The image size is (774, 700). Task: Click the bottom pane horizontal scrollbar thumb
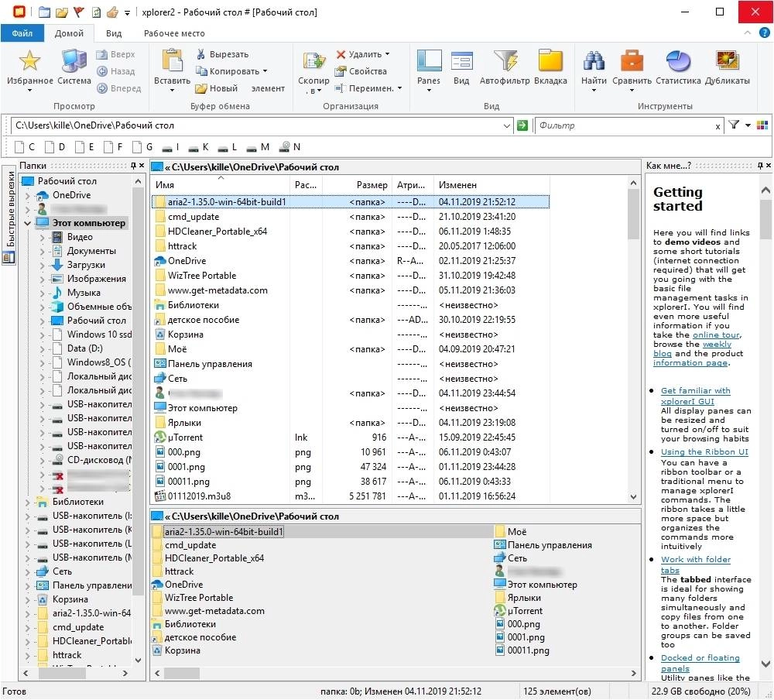pyautogui.click(x=182, y=673)
